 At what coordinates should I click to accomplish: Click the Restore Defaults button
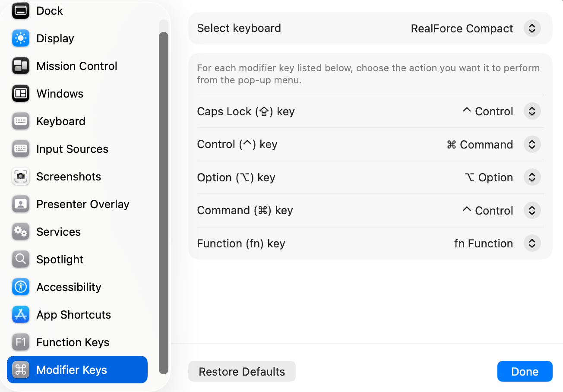pyautogui.click(x=242, y=372)
